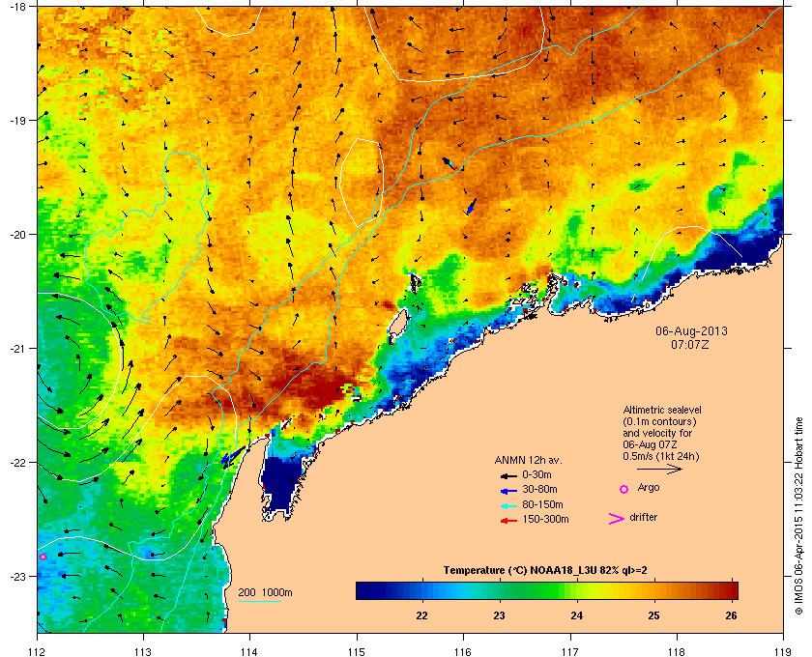The width and height of the screenshot is (812, 657).
Task: Click the longitude axis label '114'
Action: pyautogui.click(x=249, y=651)
